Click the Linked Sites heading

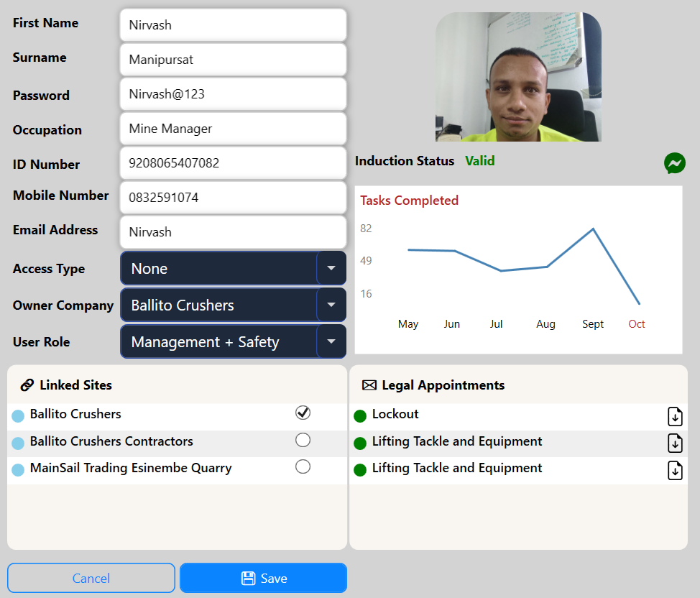pos(76,385)
